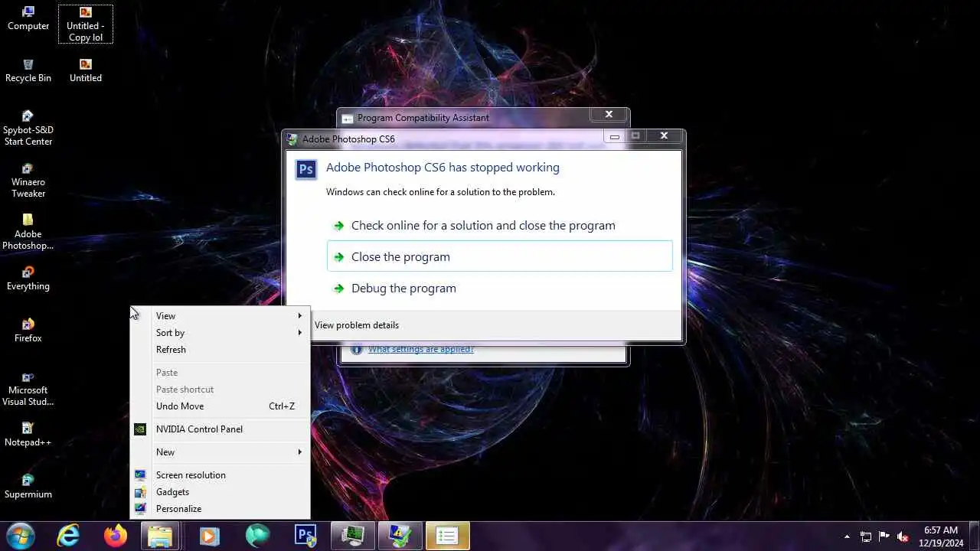Select the Everything desktop shortcut
Viewport: 980px width, 551px height.
(28, 279)
